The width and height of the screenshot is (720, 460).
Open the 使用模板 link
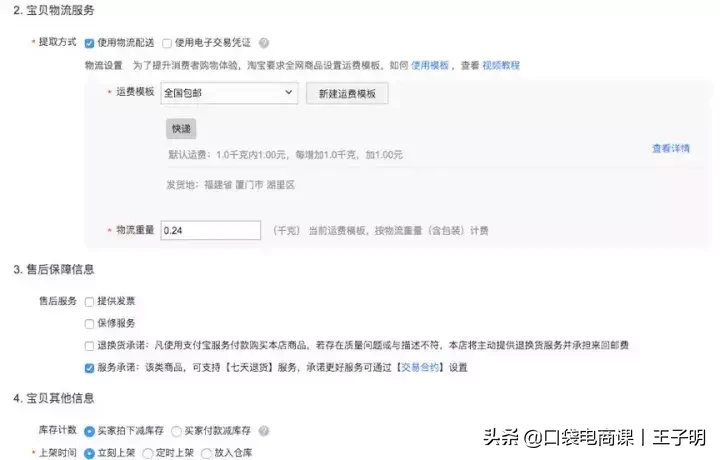430,65
